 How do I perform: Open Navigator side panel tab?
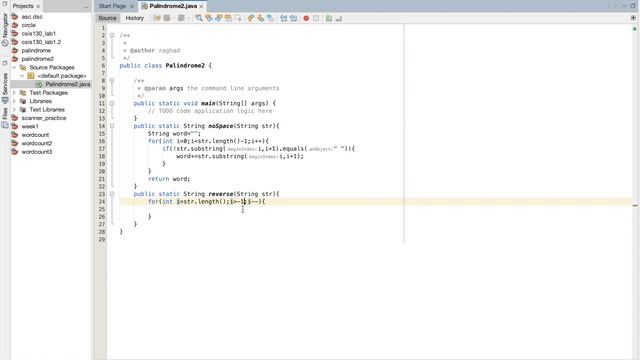tap(5, 29)
